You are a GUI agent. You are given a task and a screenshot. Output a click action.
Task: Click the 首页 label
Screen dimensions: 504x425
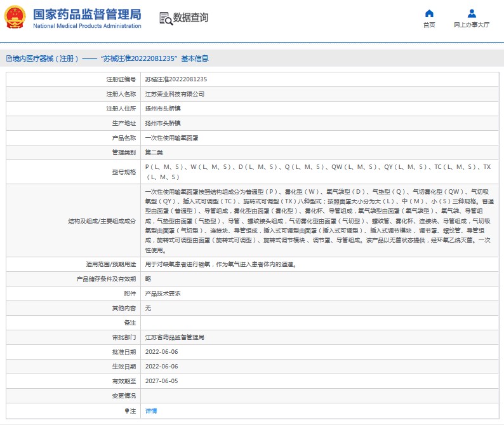coord(429,25)
